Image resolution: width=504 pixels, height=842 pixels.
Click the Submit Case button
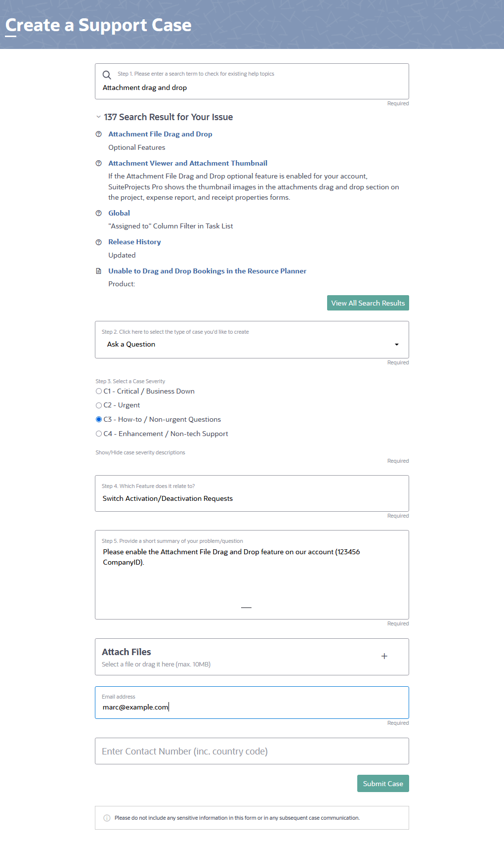point(382,783)
